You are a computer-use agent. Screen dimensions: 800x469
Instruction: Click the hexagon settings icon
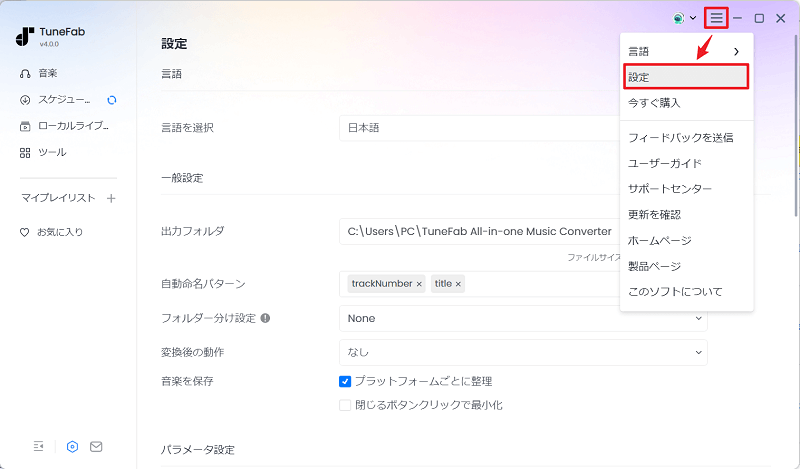coord(72,447)
